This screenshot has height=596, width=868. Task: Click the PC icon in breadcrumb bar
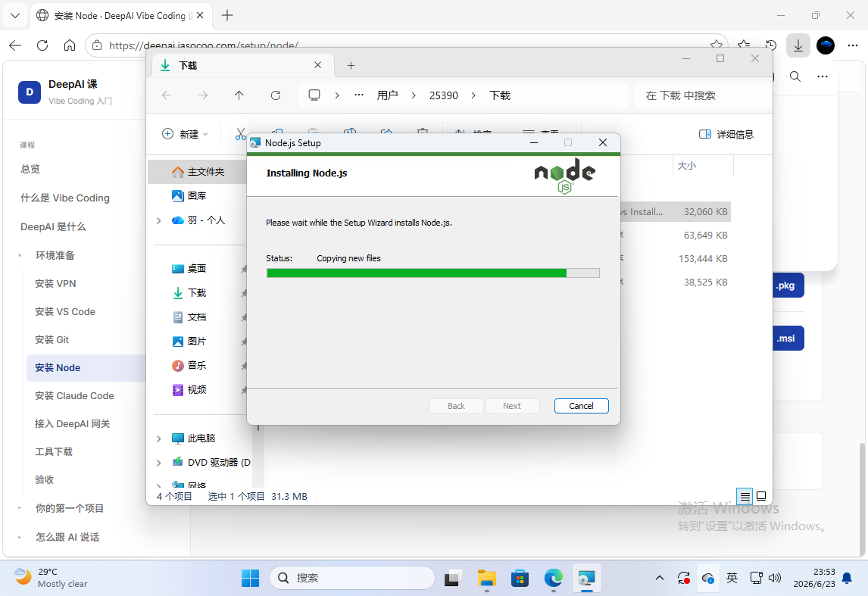click(314, 95)
